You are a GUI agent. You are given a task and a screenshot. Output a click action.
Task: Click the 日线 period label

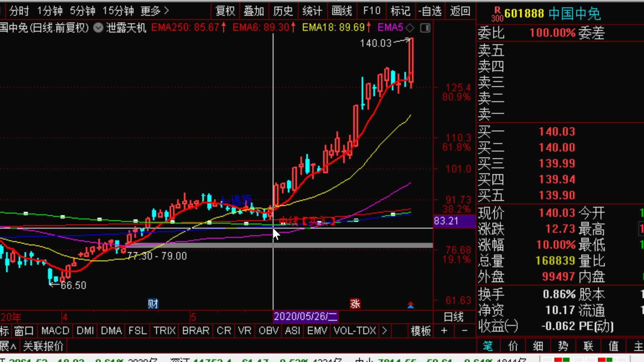[x=453, y=317]
